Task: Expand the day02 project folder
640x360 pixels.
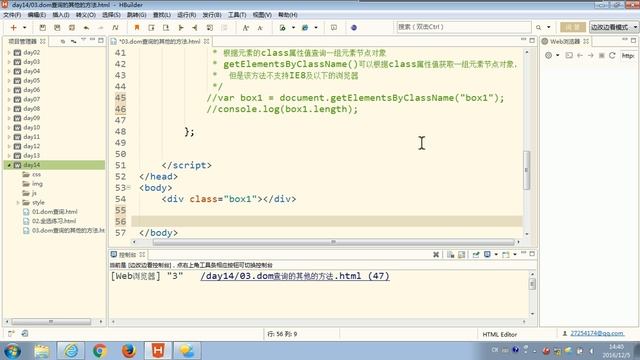Action: pyautogui.click(x=9, y=52)
